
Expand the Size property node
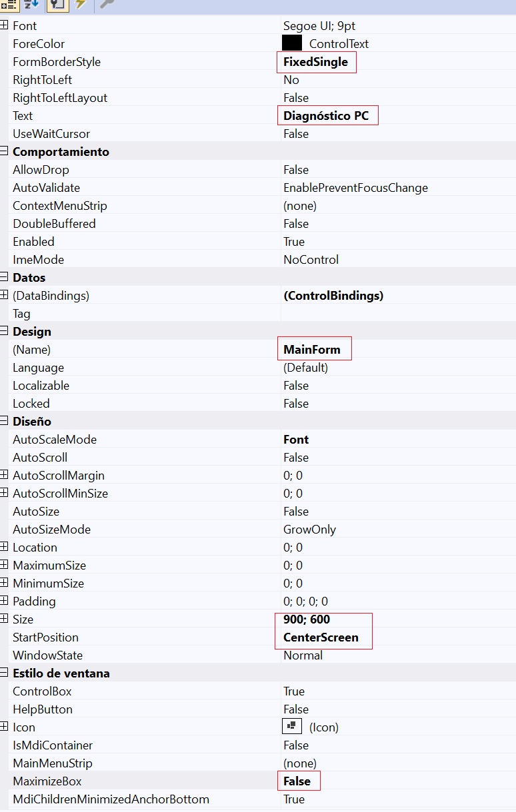(x=4, y=619)
